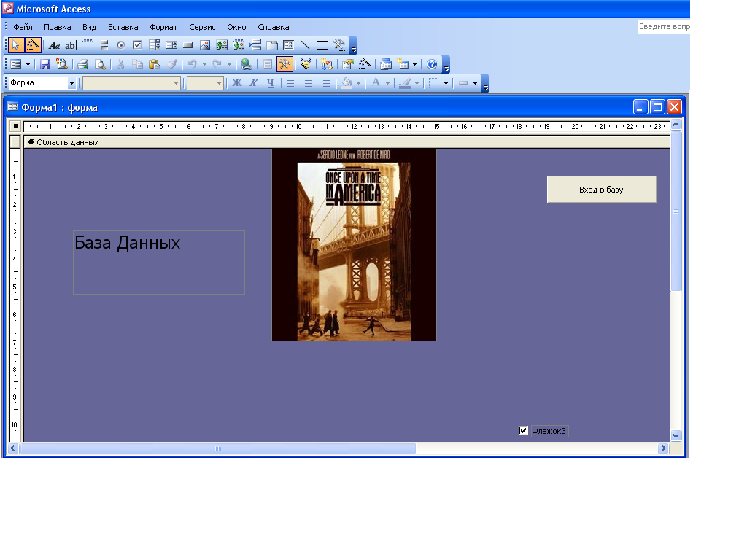Paste from clipboard icon
The height and width of the screenshot is (560, 747).
[155, 64]
